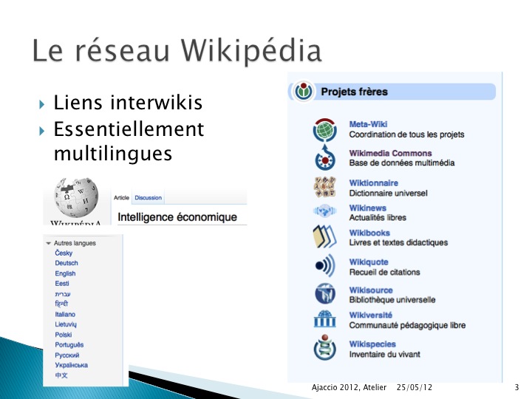Choose the Deutsch language link
The width and height of the screenshot is (532, 399).
pyautogui.click(x=66, y=263)
